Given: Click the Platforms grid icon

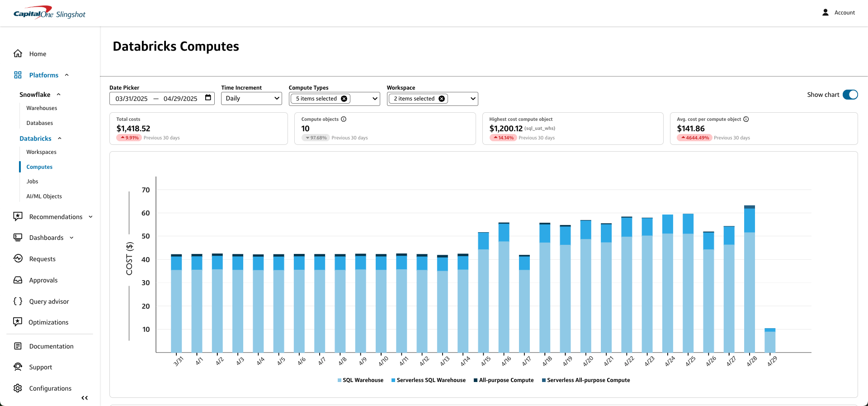Looking at the screenshot, I should (18, 75).
